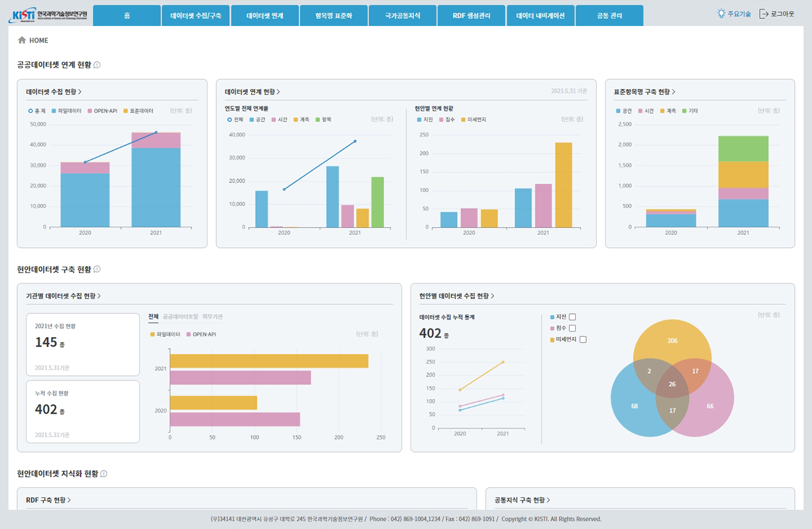Check the 침수 checkbox
The width and height of the screenshot is (812, 529).
[572, 328]
